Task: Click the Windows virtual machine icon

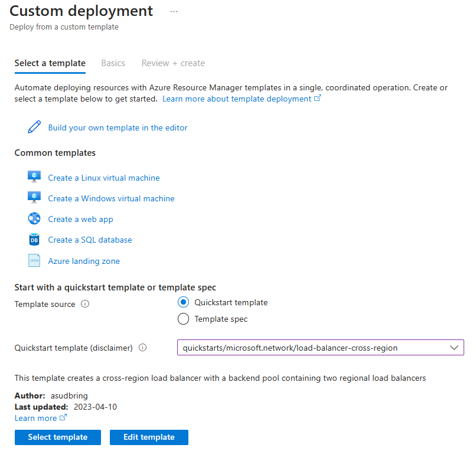Action: coord(34,198)
